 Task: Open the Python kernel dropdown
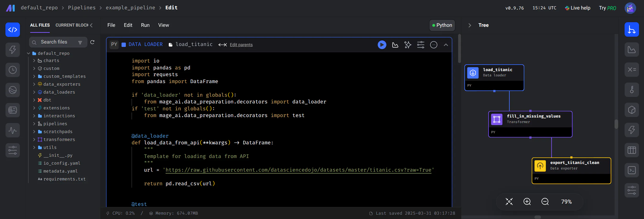(442, 25)
